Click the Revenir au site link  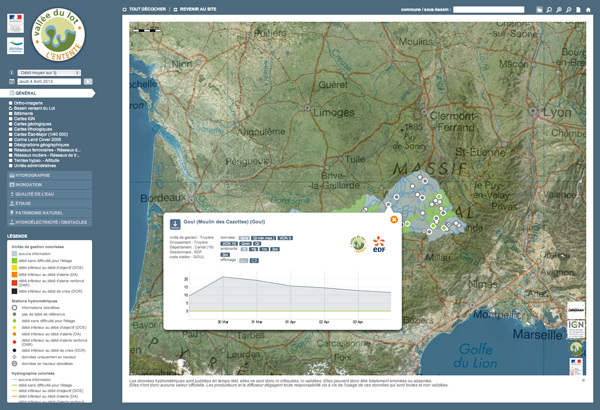click(x=198, y=9)
